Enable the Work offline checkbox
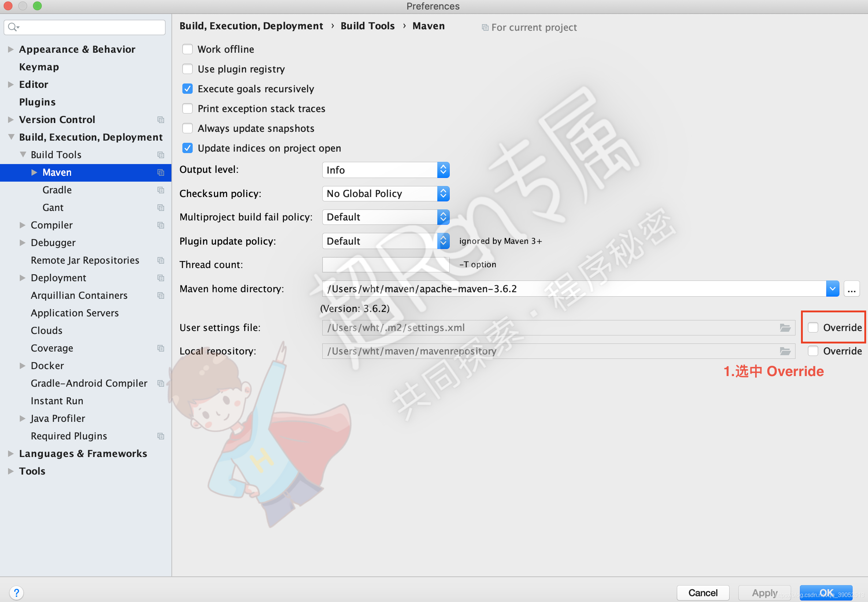 tap(188, 49)
